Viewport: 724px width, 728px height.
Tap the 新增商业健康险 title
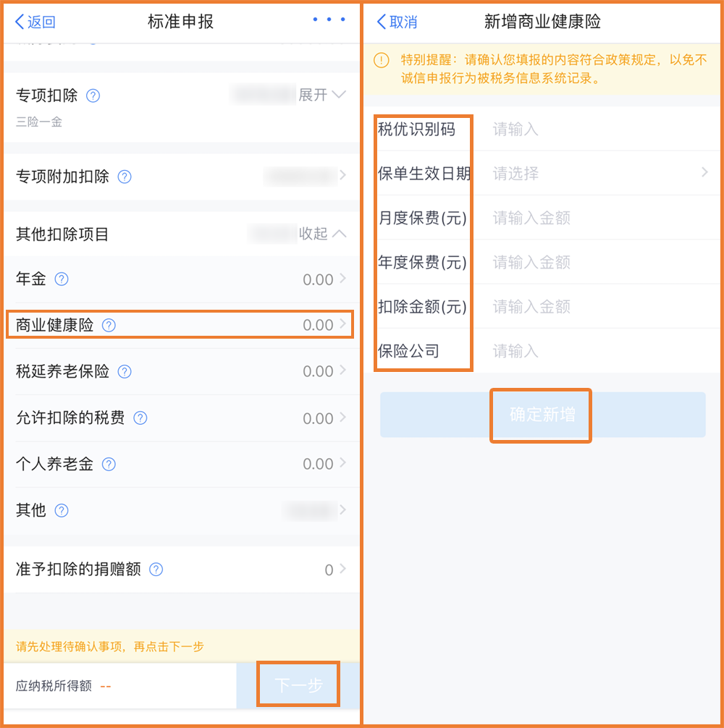(542, 22)
